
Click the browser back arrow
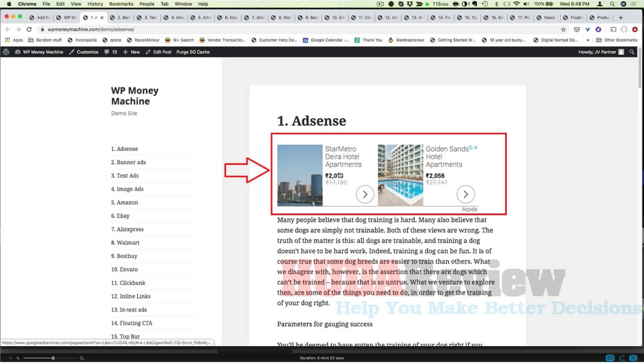7,29
